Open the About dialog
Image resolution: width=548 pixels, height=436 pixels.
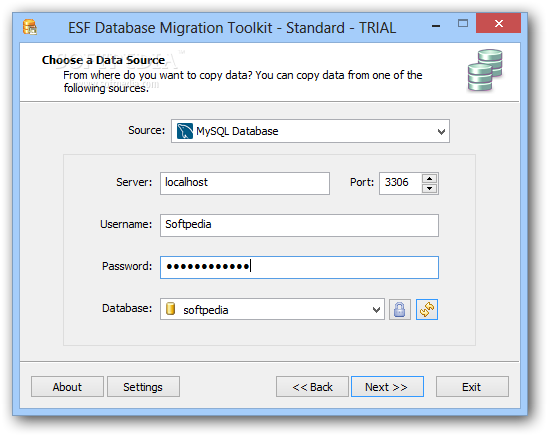pos(67,387)
